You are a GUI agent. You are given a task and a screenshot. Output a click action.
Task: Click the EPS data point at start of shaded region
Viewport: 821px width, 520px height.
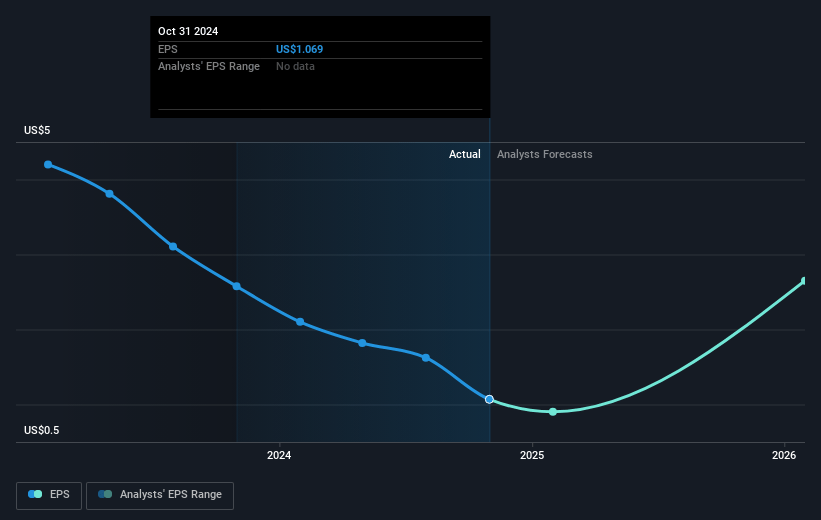[237, 286]
